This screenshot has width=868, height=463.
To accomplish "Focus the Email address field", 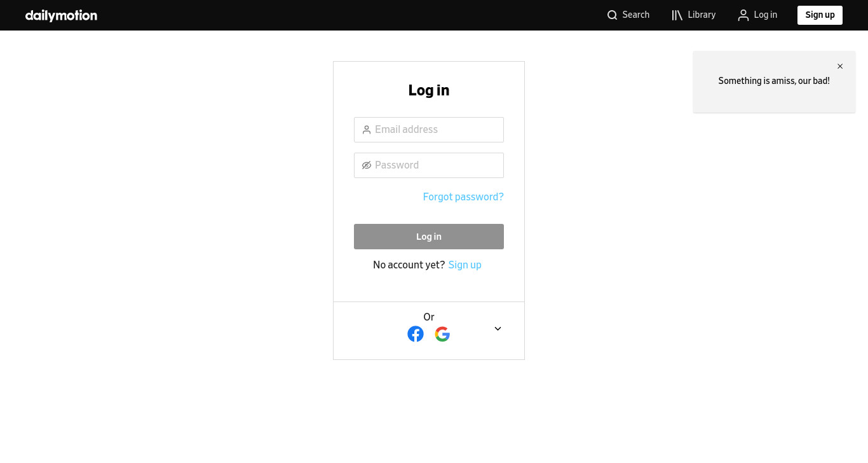I will click(x=429, y=130).
